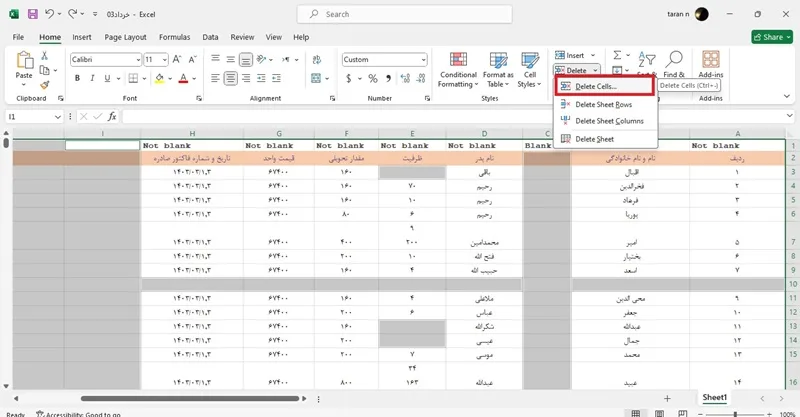Click the green Share button

tap(772, 37)
